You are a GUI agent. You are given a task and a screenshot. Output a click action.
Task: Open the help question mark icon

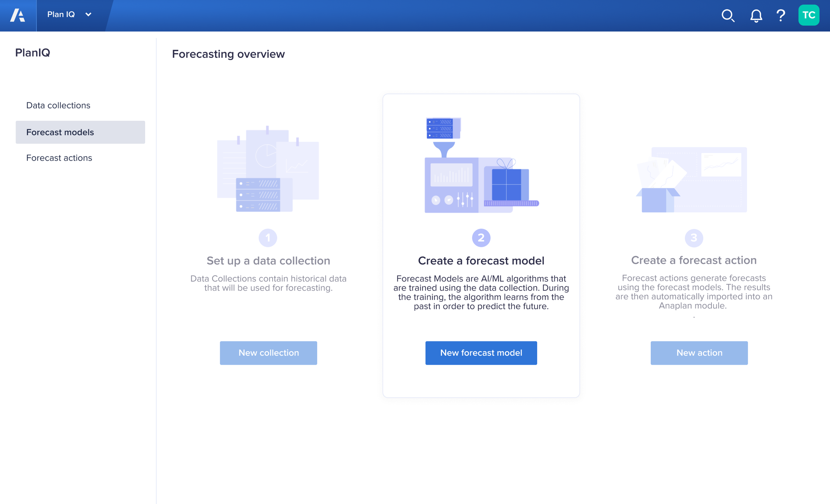(781, 16)
